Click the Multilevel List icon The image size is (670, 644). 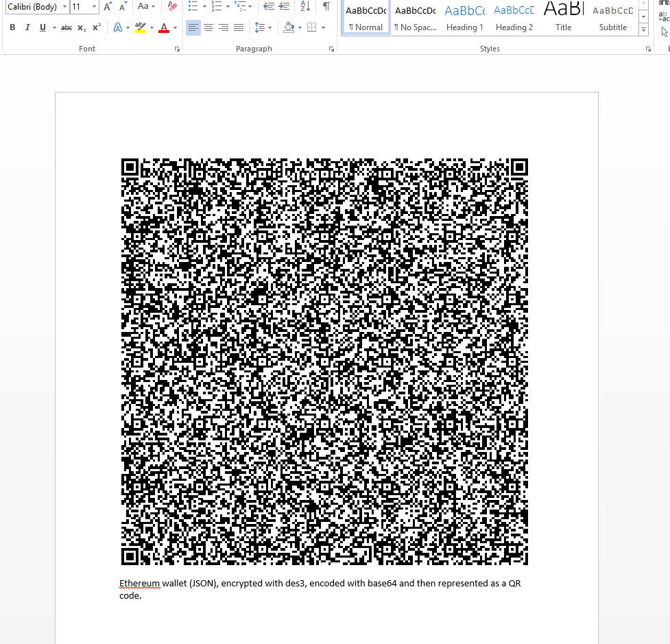click(241, 6)
